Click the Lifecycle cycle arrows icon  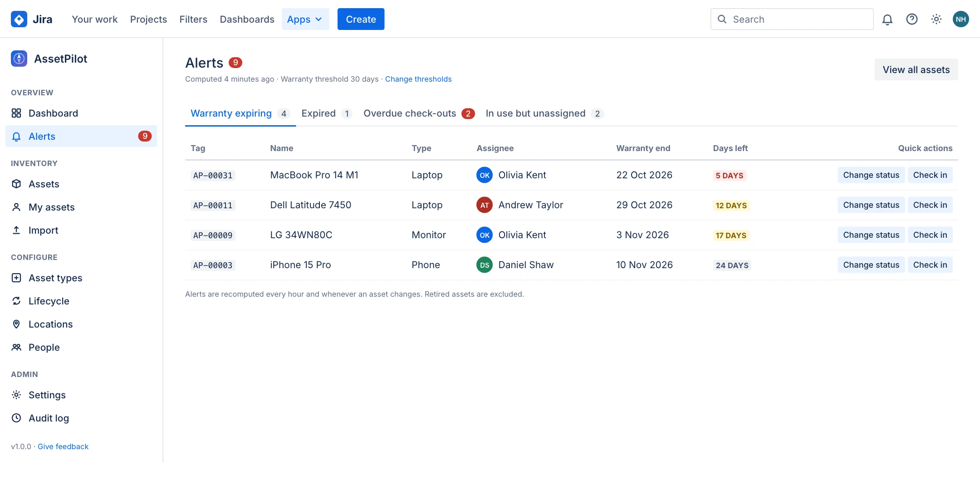[x=16, y=301]
